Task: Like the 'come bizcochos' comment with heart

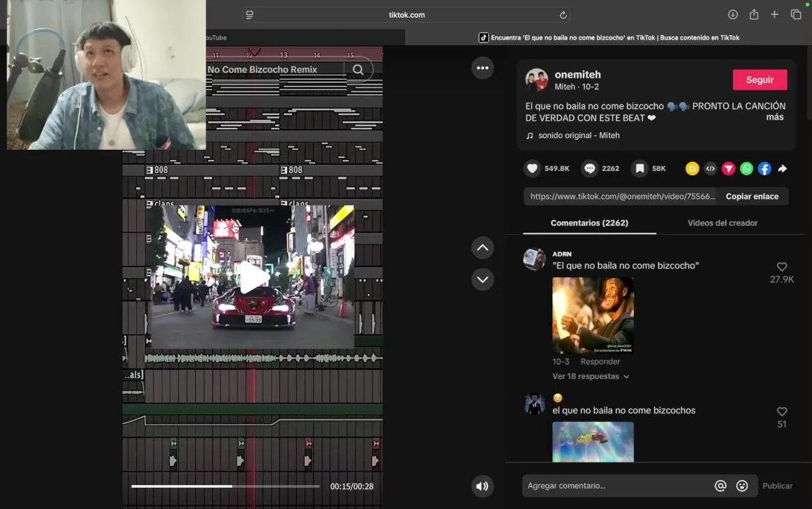Action: (782, 411)
